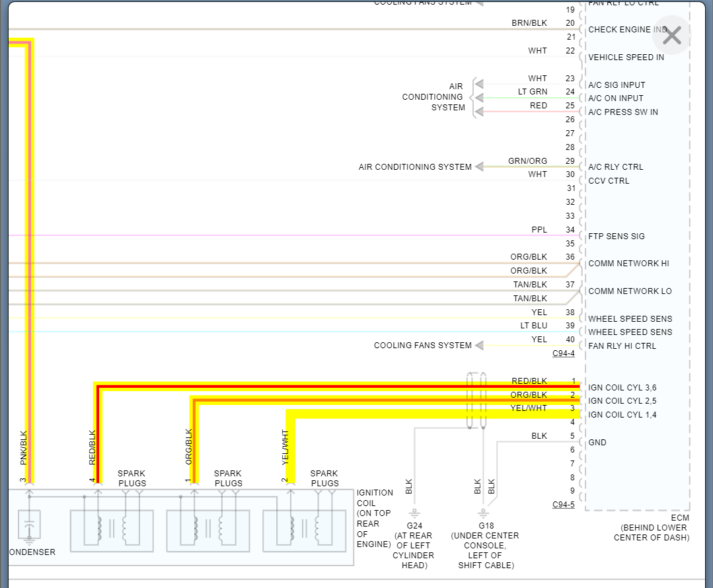Viewport: 713px width, 588px height.
Task: Click the arrow on the GRN/ORG A/C relay wire
Action: (x=479, y=167)
